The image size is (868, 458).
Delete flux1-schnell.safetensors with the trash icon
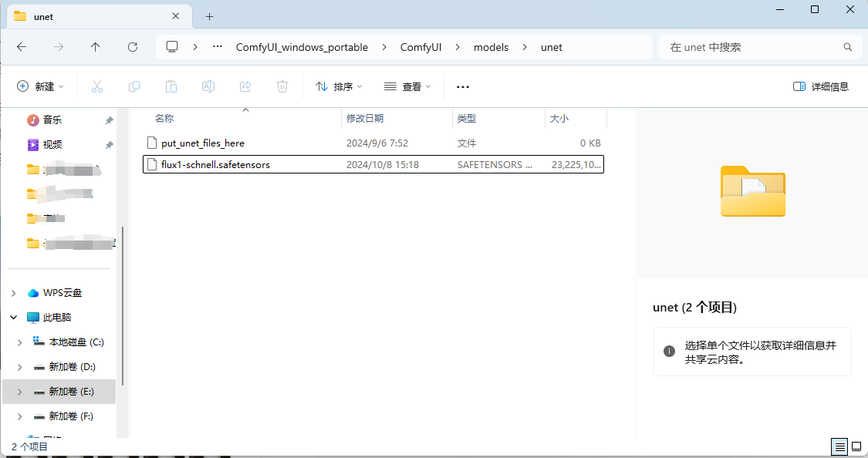click(x=282, y=86)
